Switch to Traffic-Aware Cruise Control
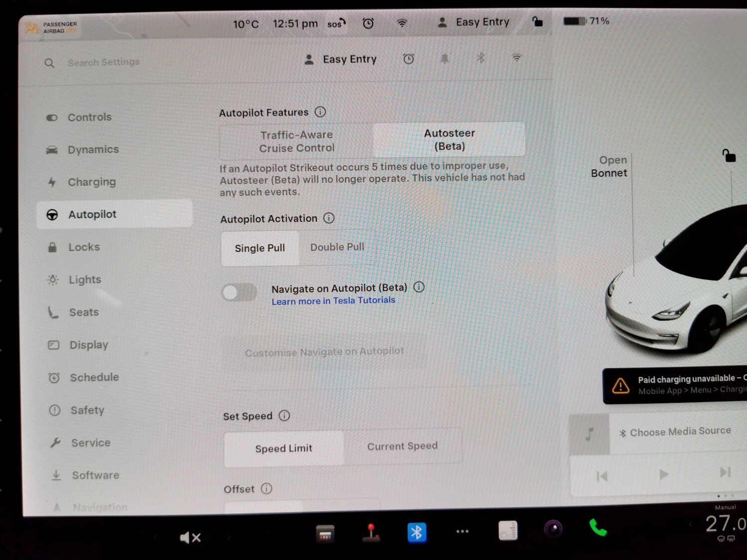Viewport: 747px width, 560px height. click(297, 141)
